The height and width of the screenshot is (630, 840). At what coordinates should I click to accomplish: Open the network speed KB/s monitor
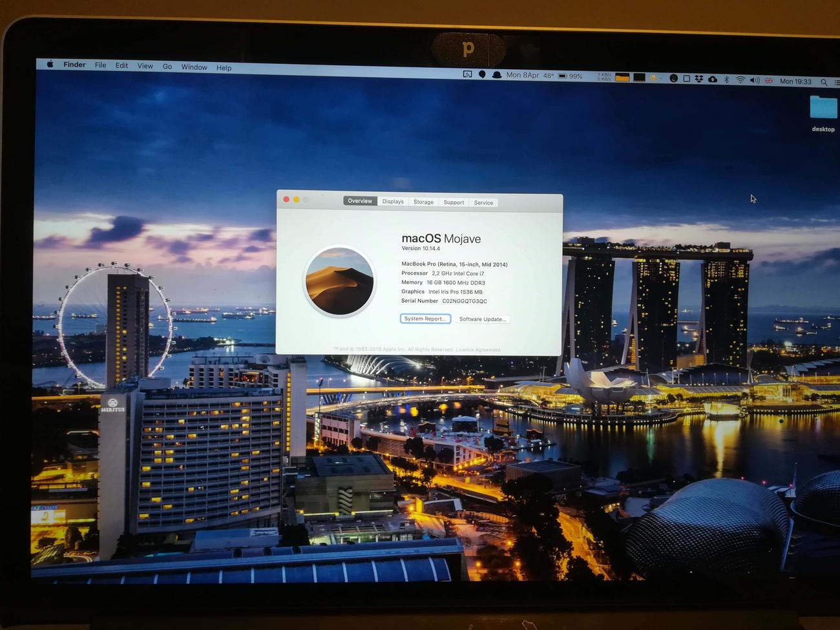(604, 77)
